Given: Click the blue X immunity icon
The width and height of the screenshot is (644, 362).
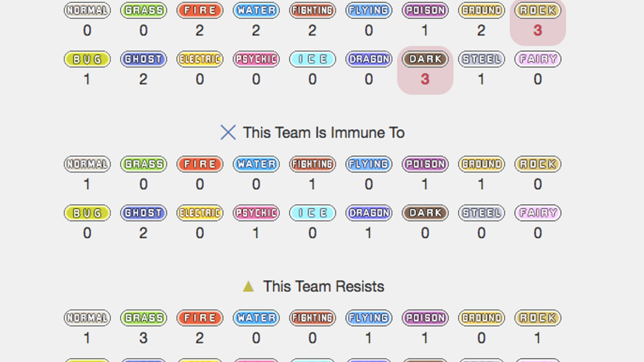Looking at the screenshot, I should (228, 132).
